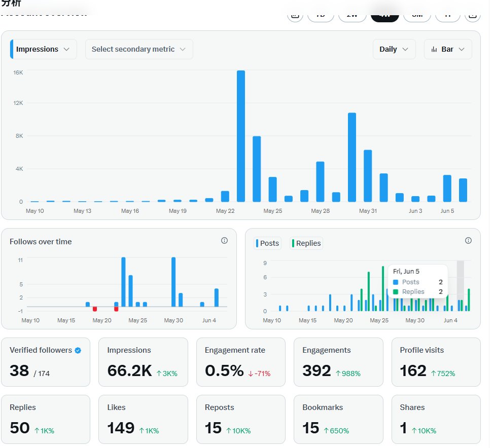Toggle the Replies legend series
The height and width of the screenshot is (448, 494).
(x=306, y=243)
